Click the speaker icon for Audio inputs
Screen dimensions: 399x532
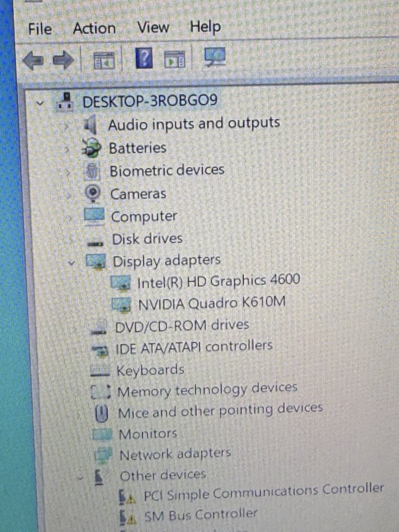(90, 125)
